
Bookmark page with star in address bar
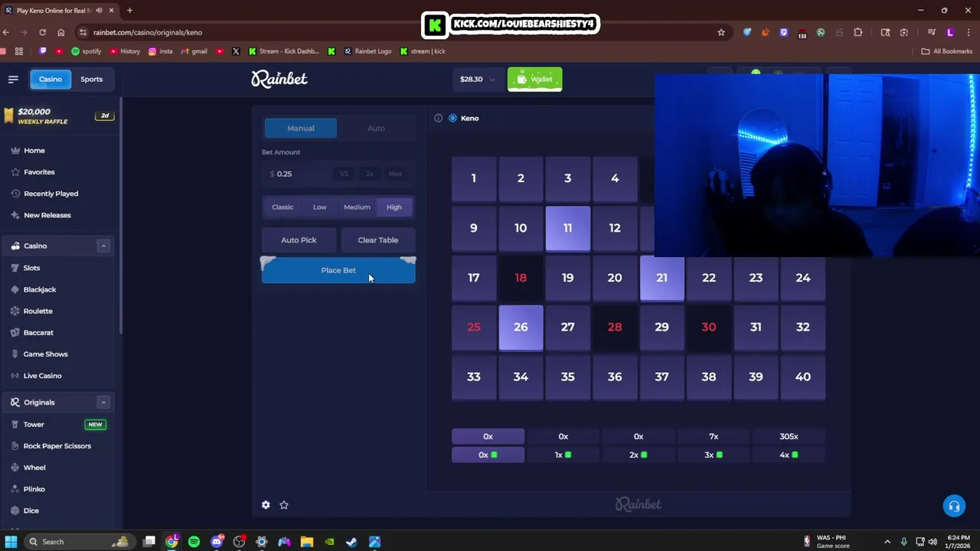[721, 32]
